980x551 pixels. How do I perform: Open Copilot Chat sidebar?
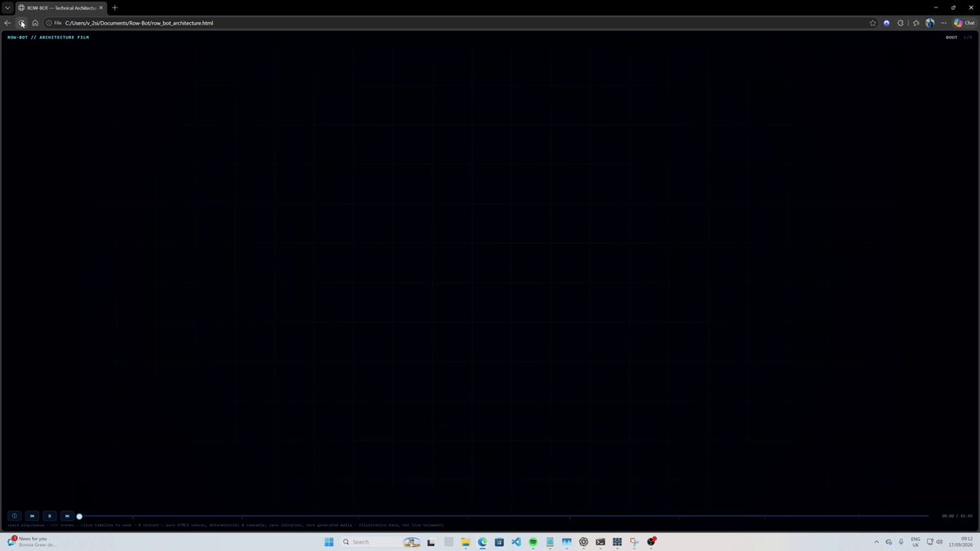[964, 23]
